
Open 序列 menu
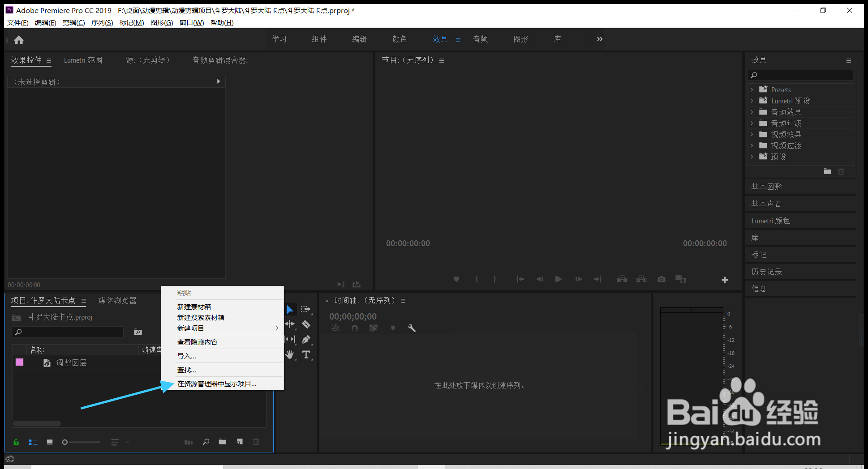coord(102,22)
